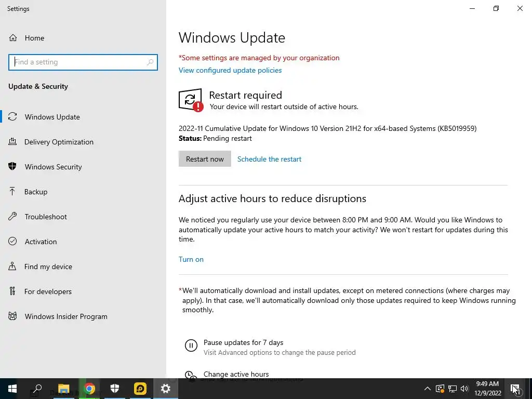
Task: Click the KB5019959 cumulative update text
Action: pos(327,128)
